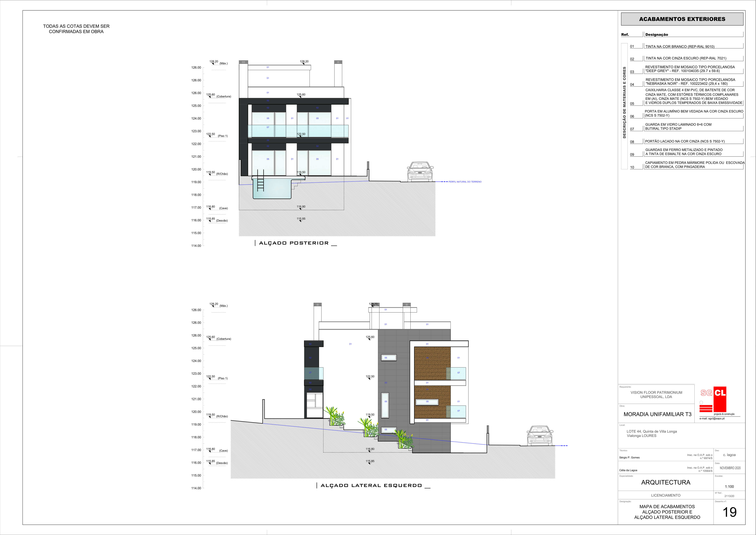
Task: Select the car in the Alçado Posterior drawing
Action: coord(420,171)
